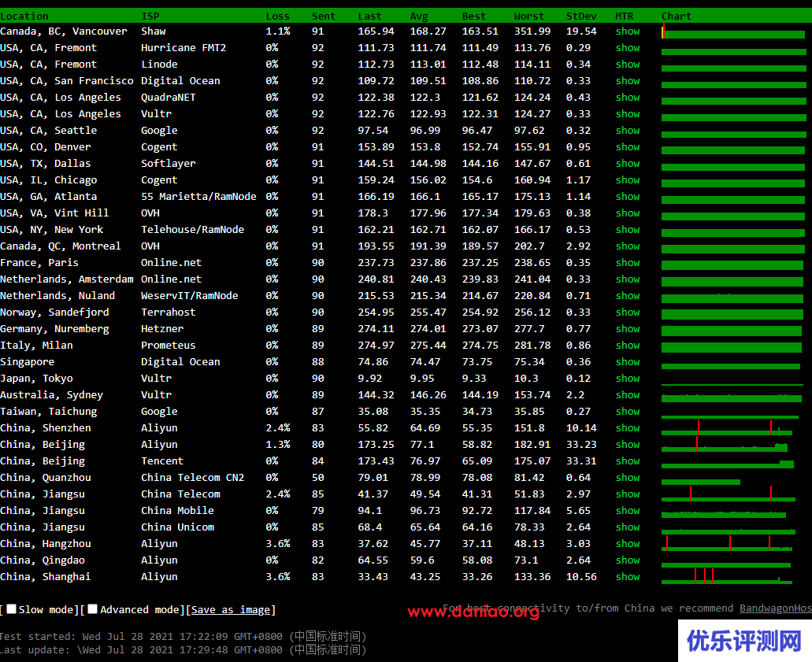Show MTR for Atlanta 55 Marietta/RamNode
The height and width of the screenshot is (662, 812).
(x=628, y=197)
